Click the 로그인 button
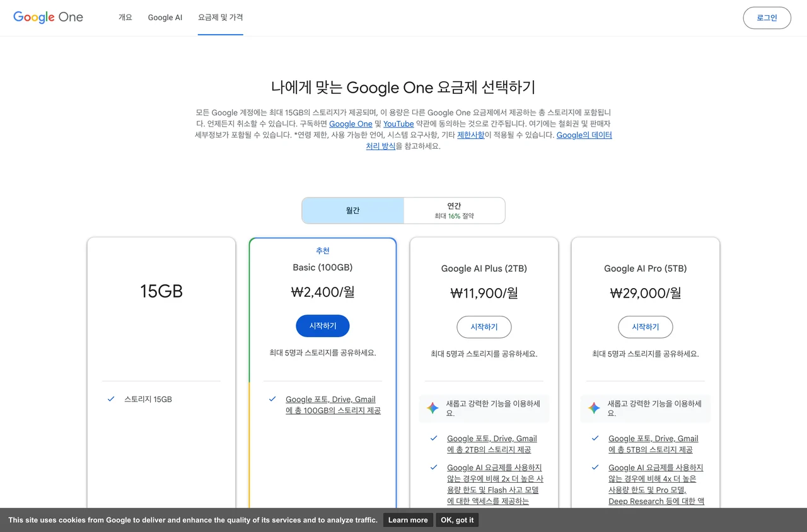The image size is (807, 532). (x=767, y=18)
